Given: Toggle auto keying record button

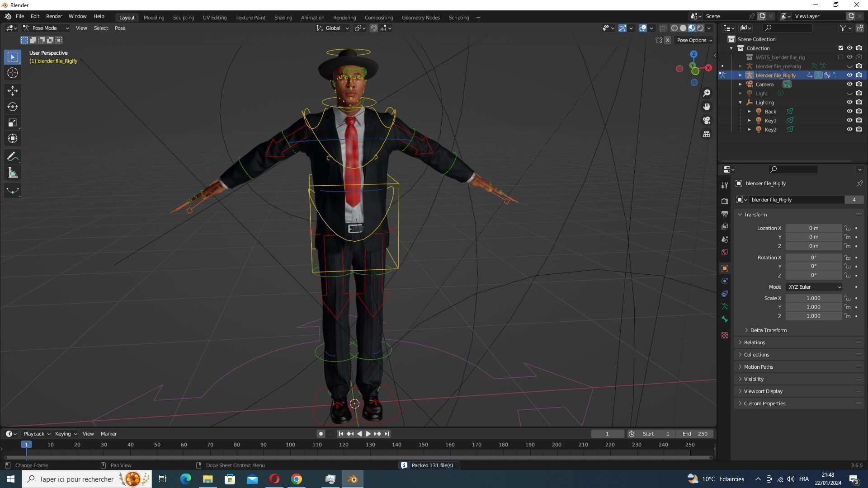Looking at the screenshot, I should point(321,434).
